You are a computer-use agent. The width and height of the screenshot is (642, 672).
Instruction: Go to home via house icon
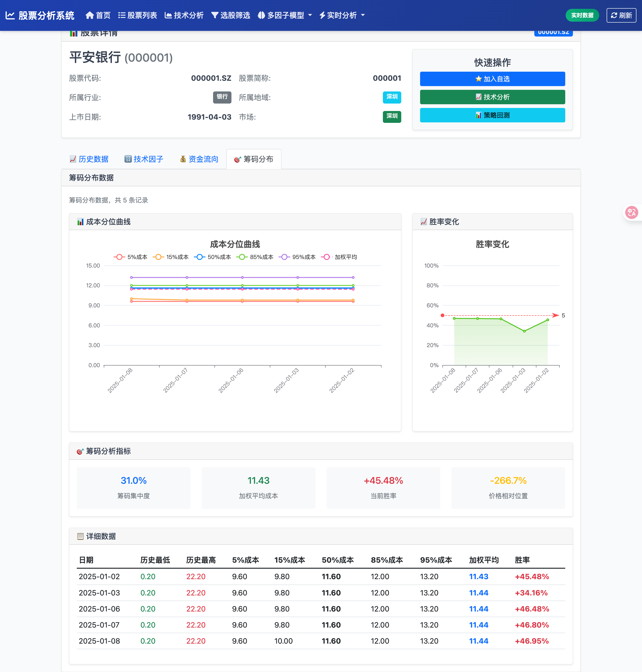pyautogui.click(x=90, y=15)
